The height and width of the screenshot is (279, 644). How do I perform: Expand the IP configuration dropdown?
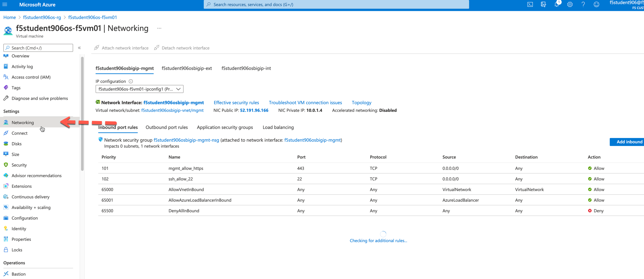tap(139, 89)
